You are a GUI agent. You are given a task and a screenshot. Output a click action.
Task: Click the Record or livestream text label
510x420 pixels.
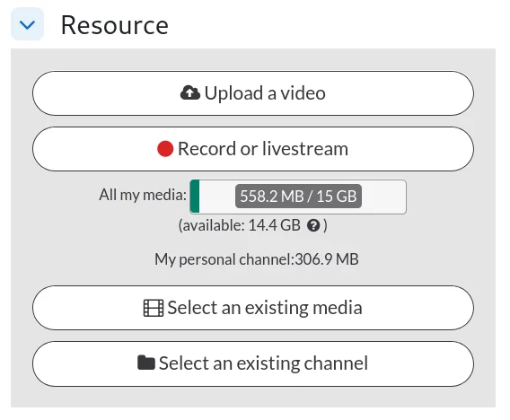point(263,149)
